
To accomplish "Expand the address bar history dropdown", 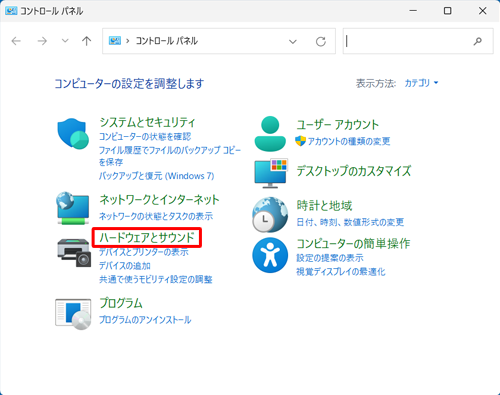I will coord(293,41).
